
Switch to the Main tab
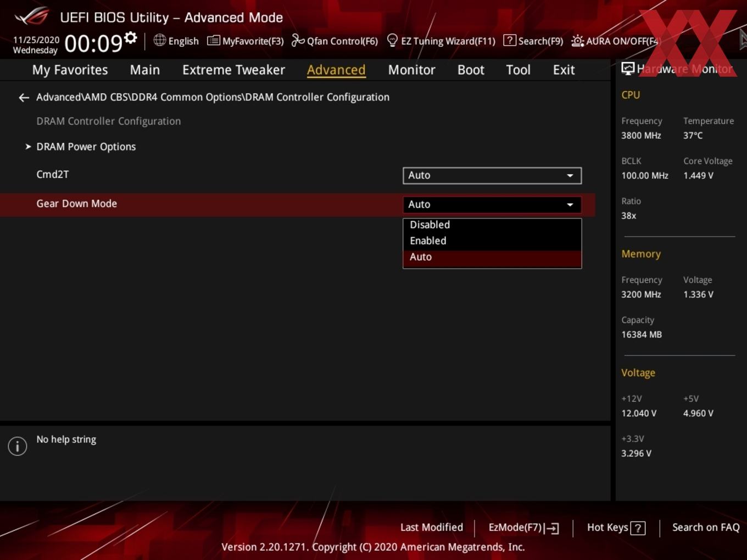point(145,70)
